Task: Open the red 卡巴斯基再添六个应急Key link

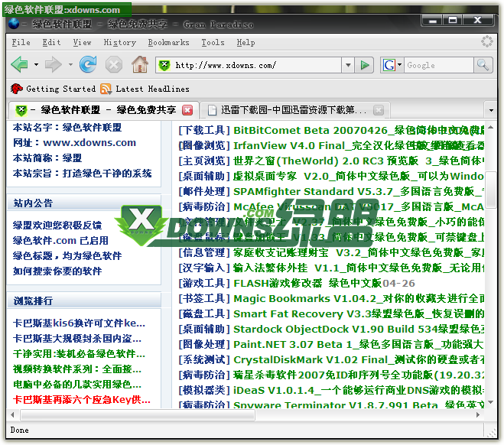Action: tap(82, 400)
